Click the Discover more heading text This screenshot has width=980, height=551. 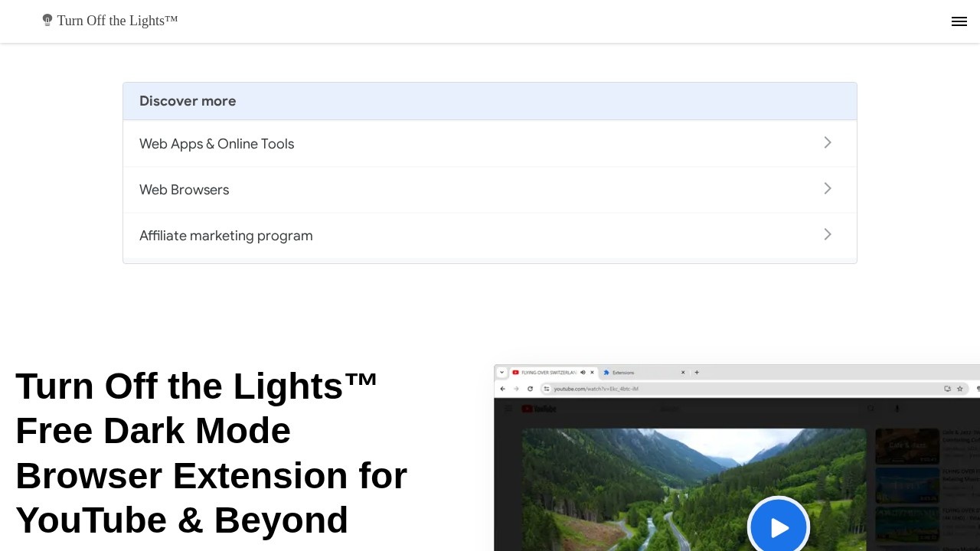coord(188,101)
